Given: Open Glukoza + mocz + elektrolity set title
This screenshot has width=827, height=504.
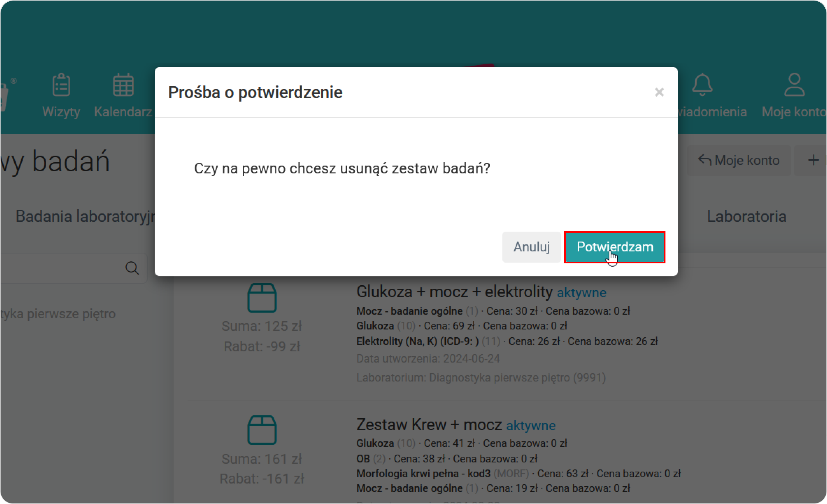Looking at the screenshot, I should click(454, 292).
